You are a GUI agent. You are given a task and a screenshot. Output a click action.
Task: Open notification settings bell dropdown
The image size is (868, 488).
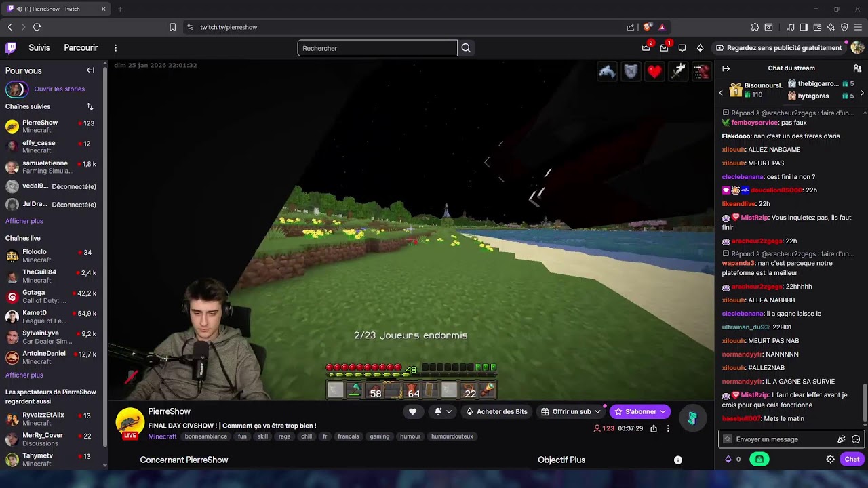442,411
